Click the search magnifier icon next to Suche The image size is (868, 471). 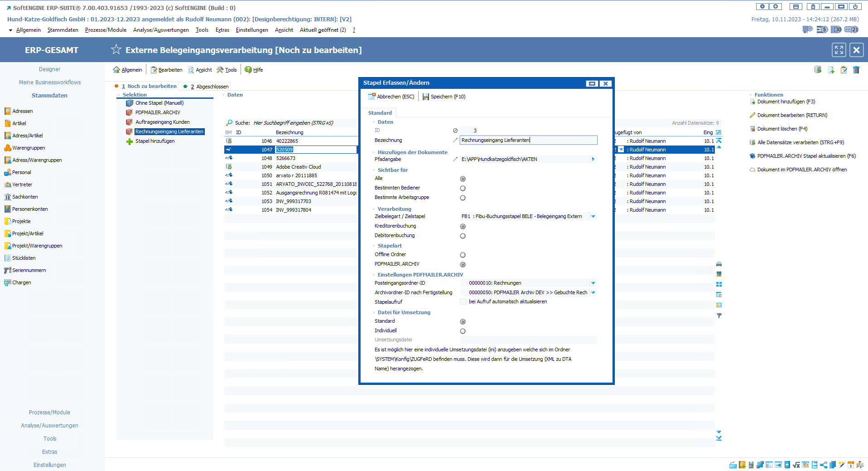coord(229,123)
